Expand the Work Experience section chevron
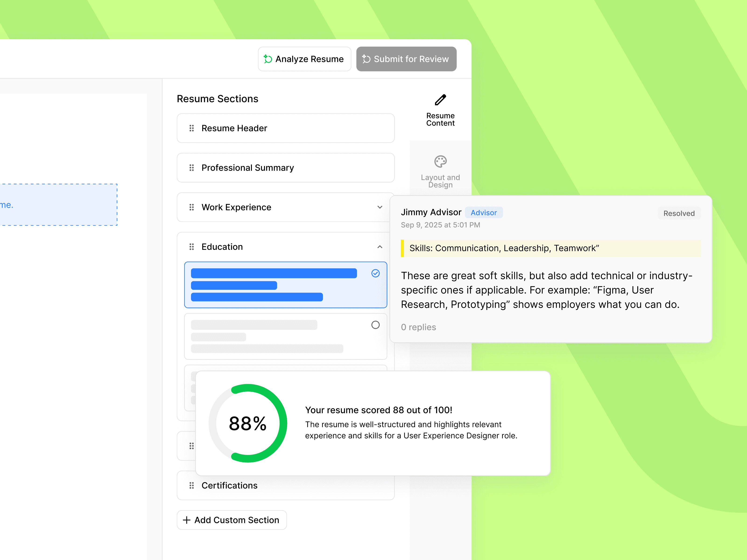Image resolution: width=747 pixels, height=560 pixels. [380, 207]
